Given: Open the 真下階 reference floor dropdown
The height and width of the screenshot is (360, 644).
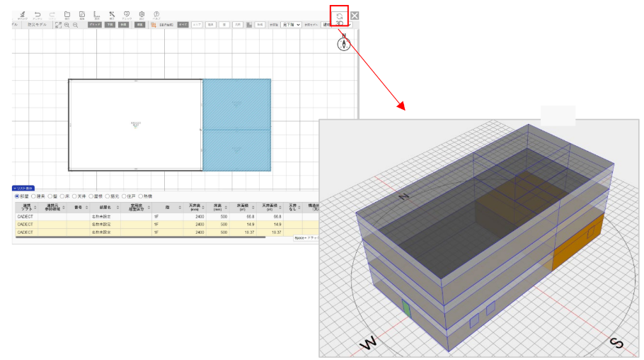Looking at the screenshot, I should pos(291,25).
